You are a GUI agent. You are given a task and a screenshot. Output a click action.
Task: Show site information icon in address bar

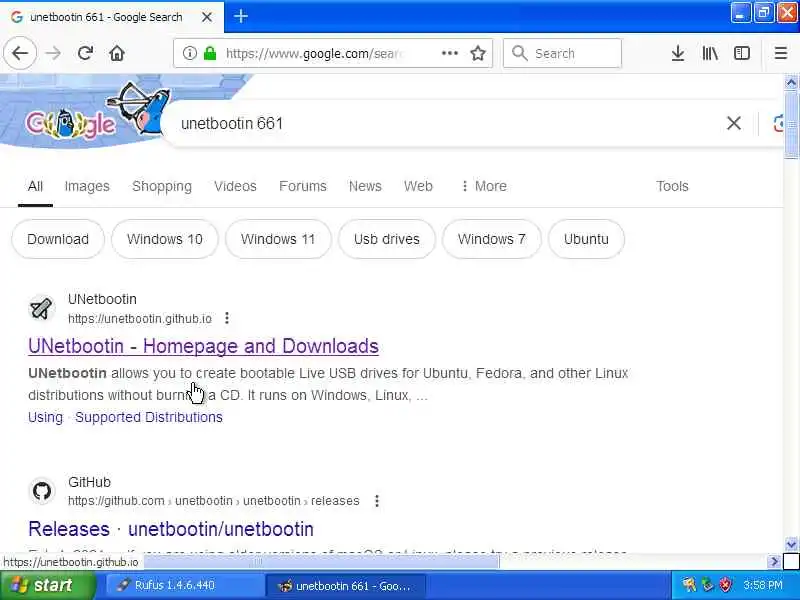tap(189, 53)
